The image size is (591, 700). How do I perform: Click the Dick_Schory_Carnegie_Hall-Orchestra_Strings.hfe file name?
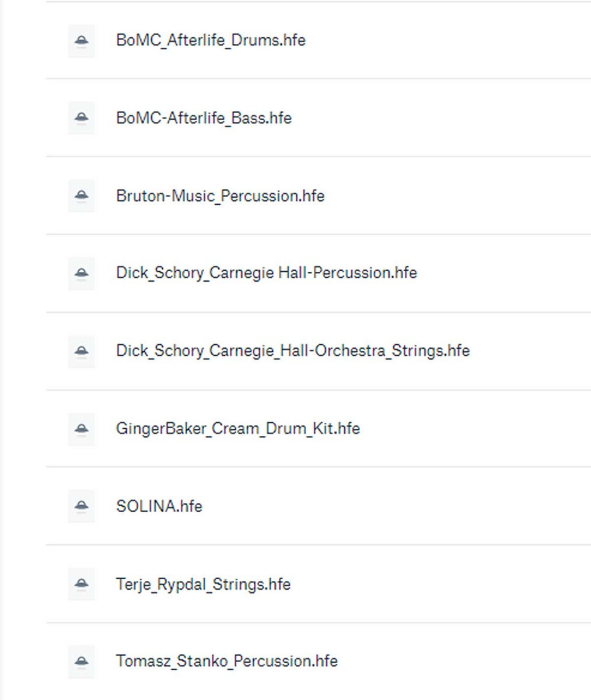(292, 351)
